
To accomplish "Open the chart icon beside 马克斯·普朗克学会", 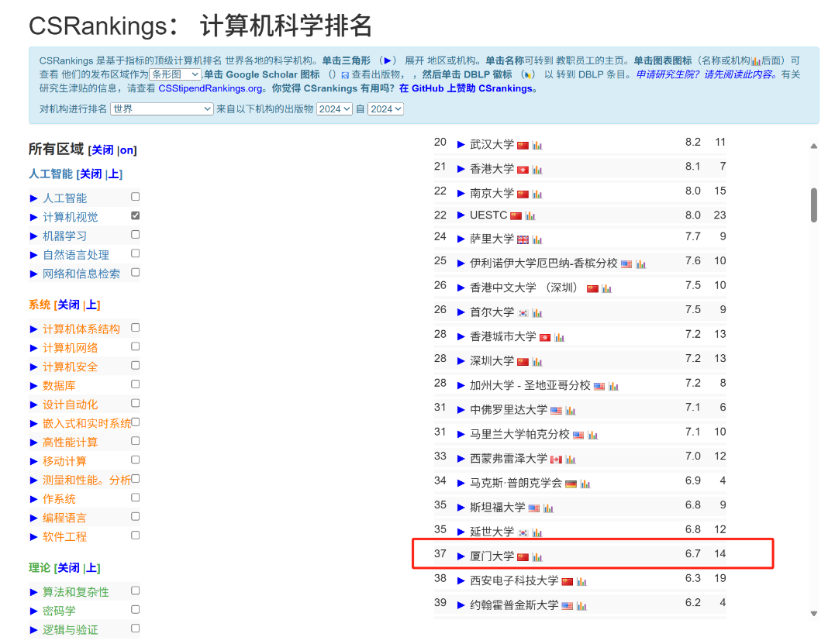I will [585, 484].
